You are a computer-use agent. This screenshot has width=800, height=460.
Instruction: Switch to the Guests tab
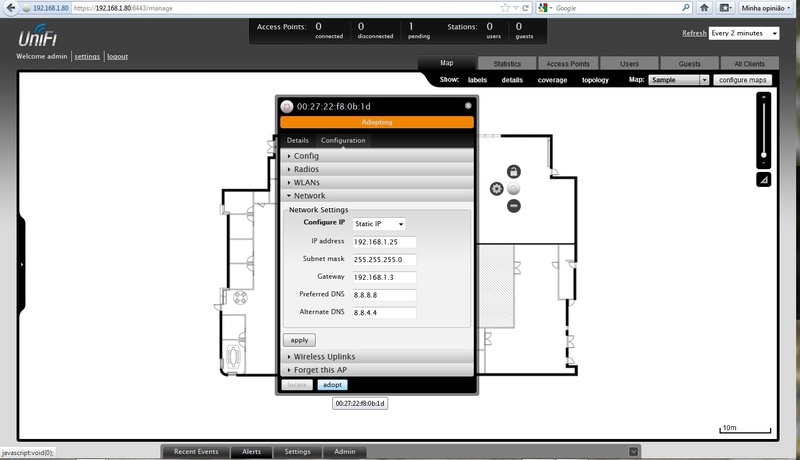(x=689, y=64)
